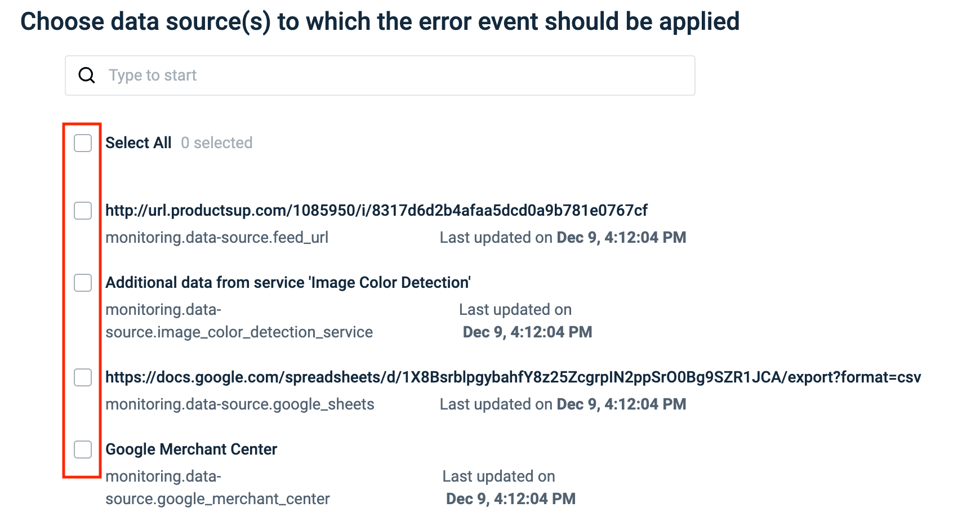Check the Select All checkbox

point(82,143)
